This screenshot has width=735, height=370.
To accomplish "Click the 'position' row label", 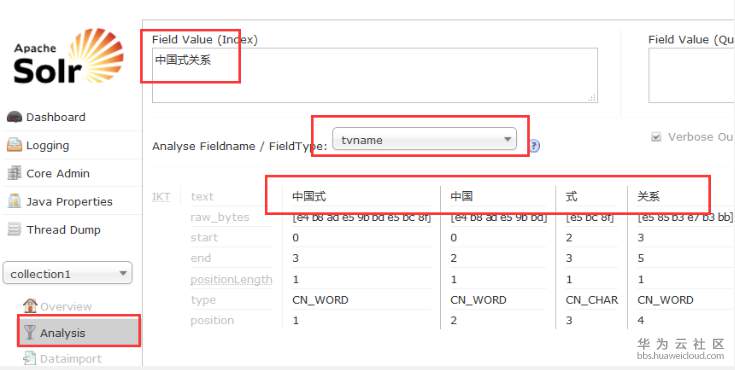I will (x=212, y=320).
